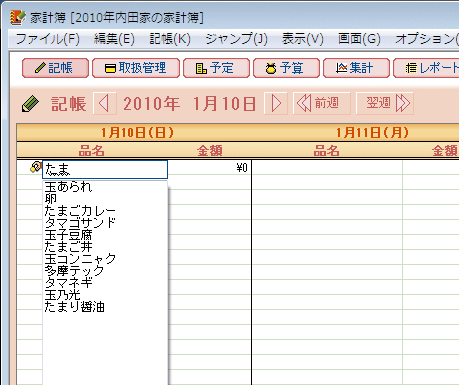The width and height of the screenshot is (459, 385).
Task: Click 品名 column header under 1月10日
Action: (x=92, y=151)
